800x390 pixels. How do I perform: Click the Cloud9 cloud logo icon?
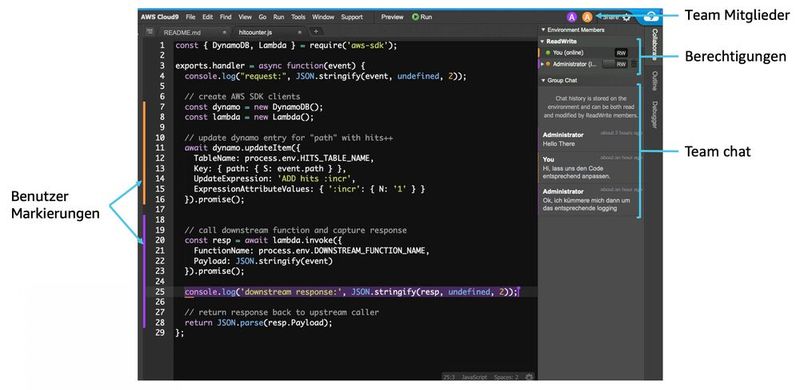pos(651,17)
